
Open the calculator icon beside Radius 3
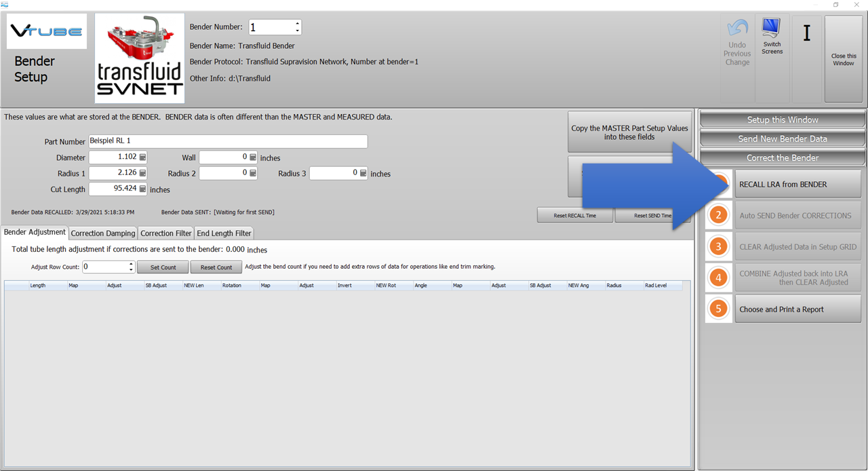coord(363,173)
